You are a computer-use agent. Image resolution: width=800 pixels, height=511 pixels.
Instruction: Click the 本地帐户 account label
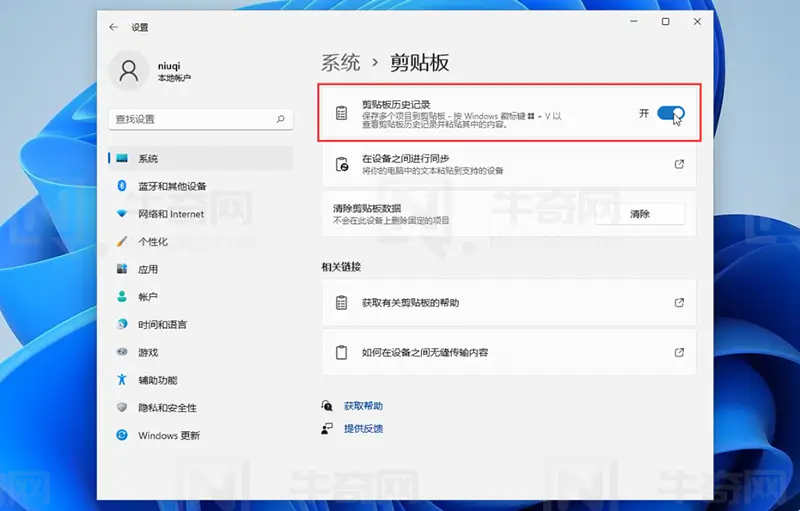tap(174, 78)
